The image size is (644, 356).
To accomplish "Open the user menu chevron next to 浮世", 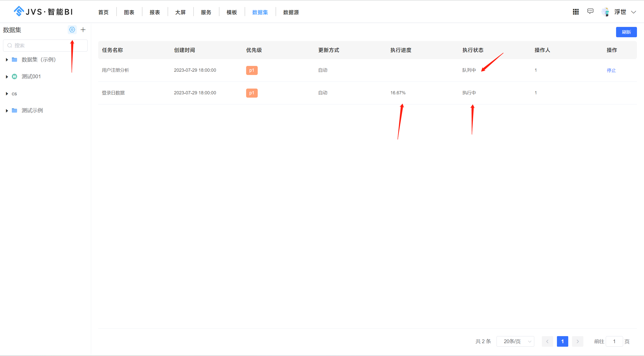I will pos(634,12).
